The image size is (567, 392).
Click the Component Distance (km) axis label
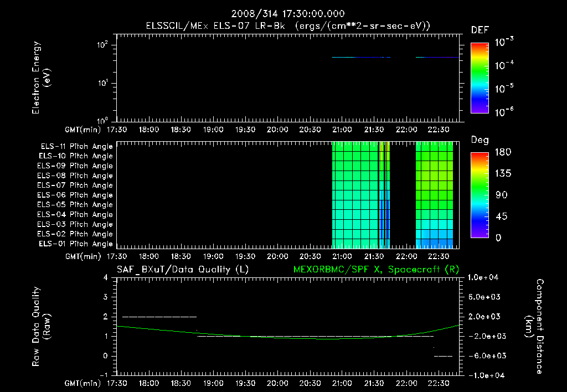pos(534,327)
